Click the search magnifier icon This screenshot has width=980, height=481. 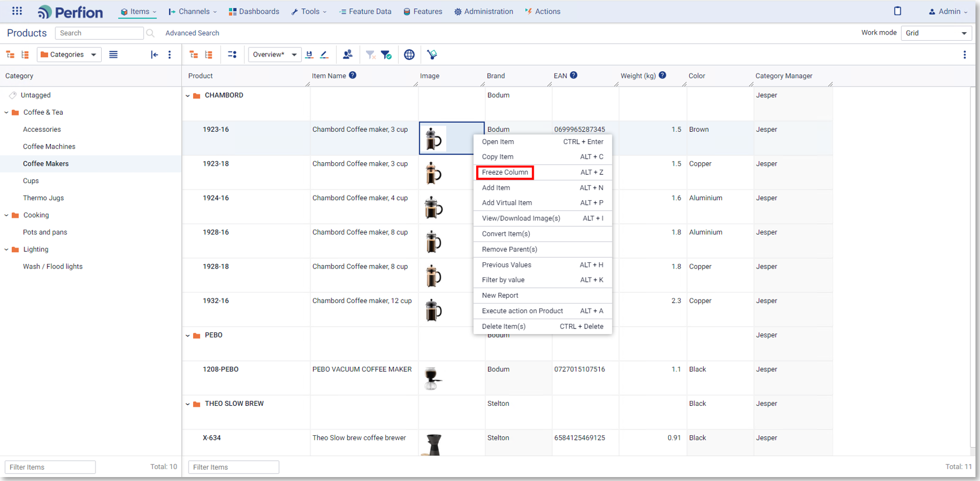150,33
